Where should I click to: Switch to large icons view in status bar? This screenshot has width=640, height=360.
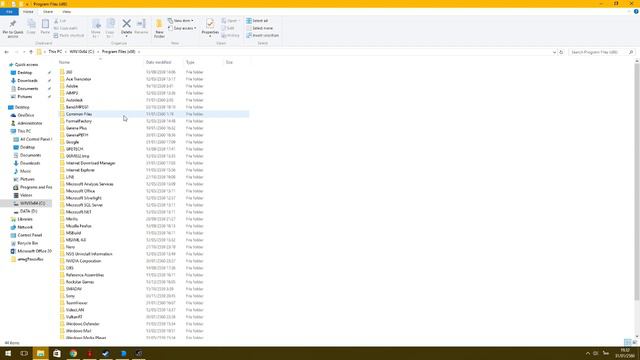635,342
